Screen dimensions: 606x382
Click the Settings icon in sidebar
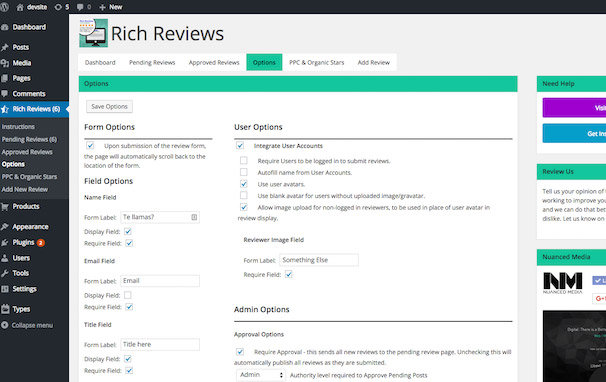(5, 289)
